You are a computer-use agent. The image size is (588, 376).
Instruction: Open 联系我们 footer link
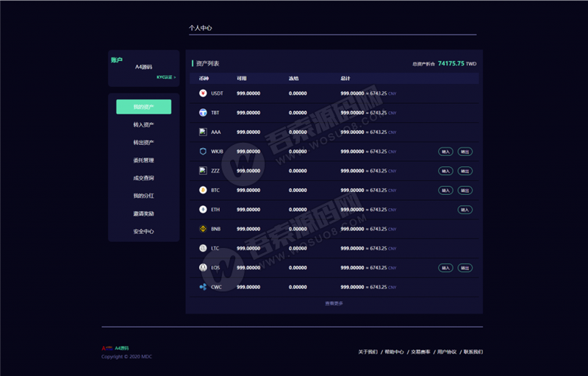point(473,352)
